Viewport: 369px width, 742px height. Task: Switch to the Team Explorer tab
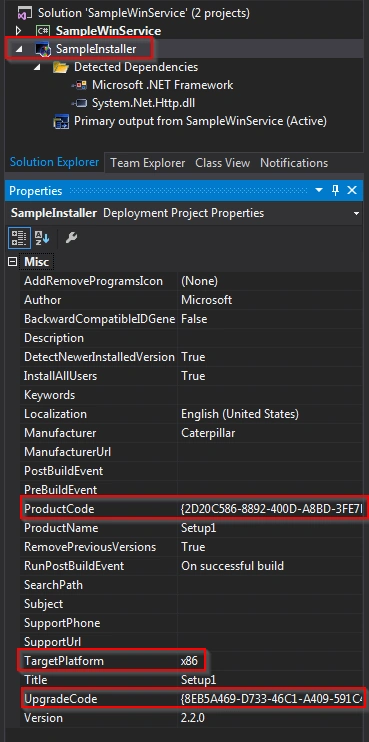coord(148,163)
